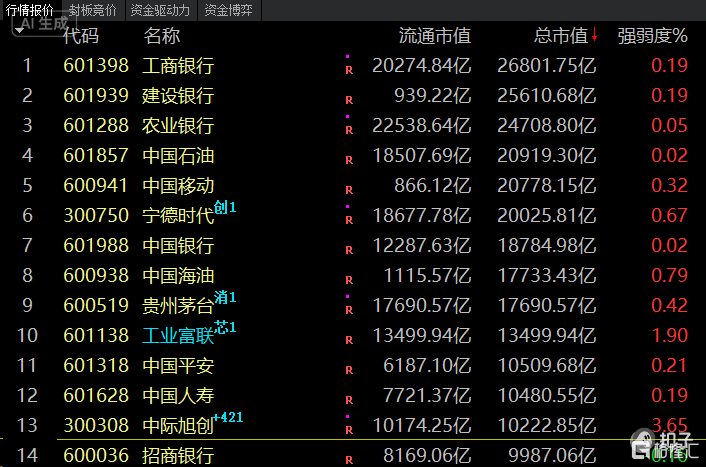Screen dimensions: 706x467
Task: Sort by 代码 column header
Action: point(81,36)
